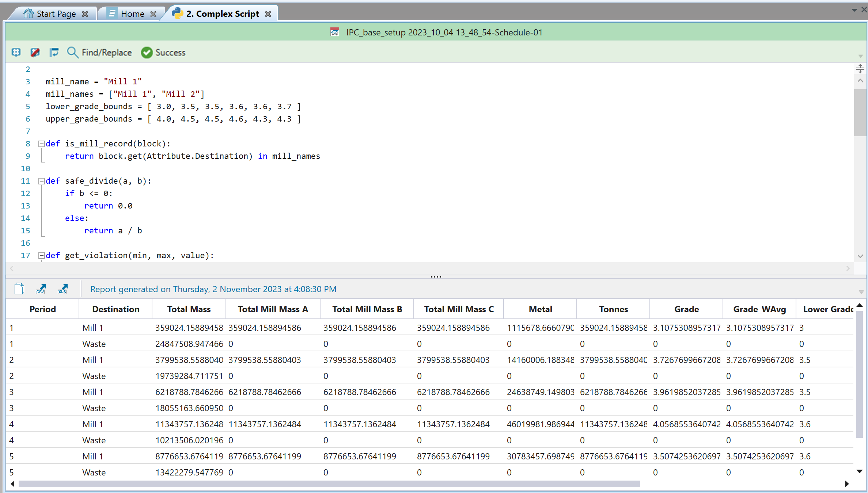Viewport: 868px width, 493px height.
Task: Close the 2. Complex Script tab
Action: click(x=268, y=14)
